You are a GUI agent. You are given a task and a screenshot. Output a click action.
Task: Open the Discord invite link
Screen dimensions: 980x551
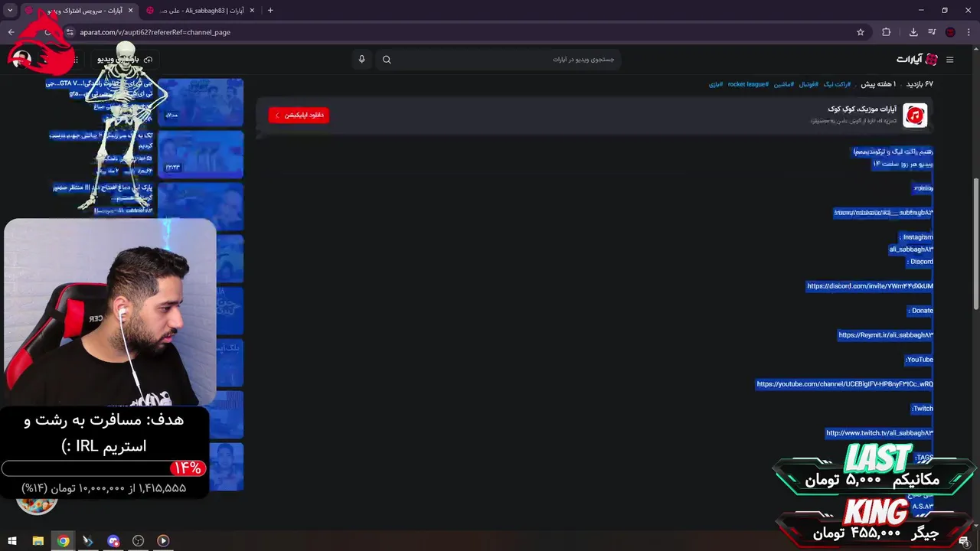tap(870, 286)
